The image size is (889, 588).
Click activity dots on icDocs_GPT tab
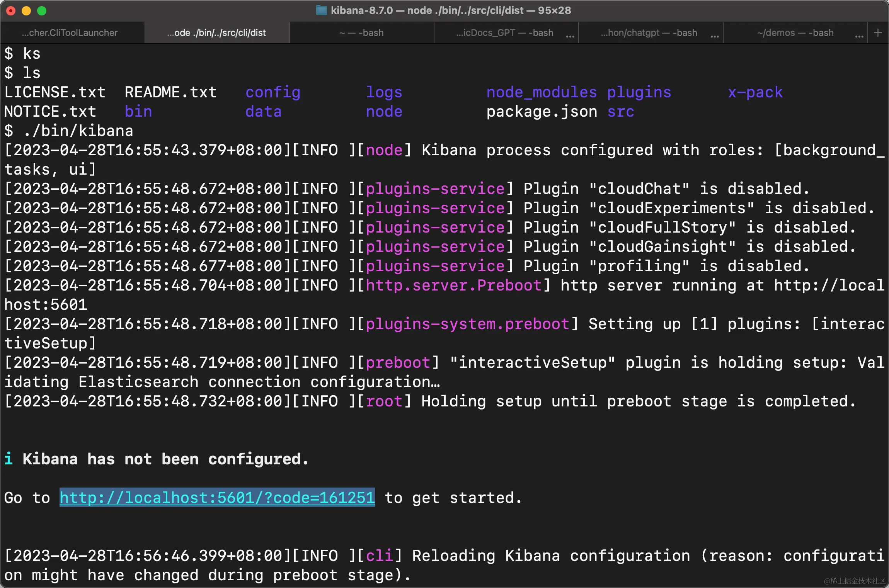pyautogui.click(x=570, y=37)
